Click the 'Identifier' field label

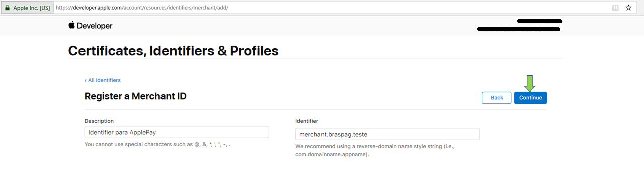pyautogui.click(x=307, y=121)
